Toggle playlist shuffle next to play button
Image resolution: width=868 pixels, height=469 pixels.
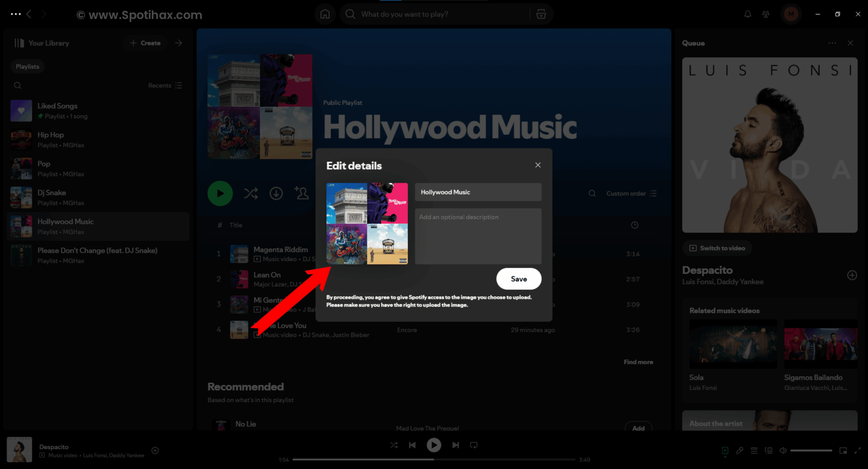click(x=251, y=193)
